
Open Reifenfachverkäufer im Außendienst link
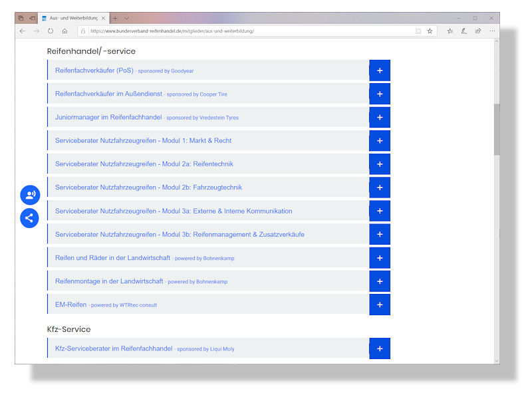(x=108, y=94)
